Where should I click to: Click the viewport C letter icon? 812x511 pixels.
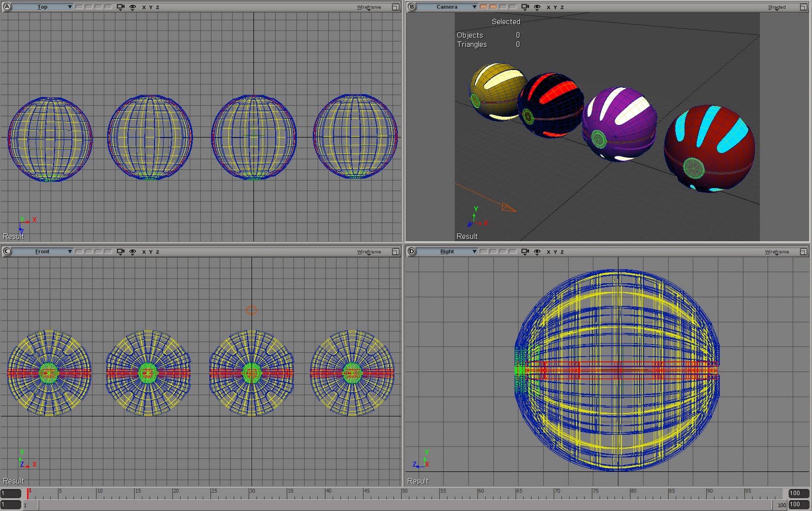[x=7, y=251]
